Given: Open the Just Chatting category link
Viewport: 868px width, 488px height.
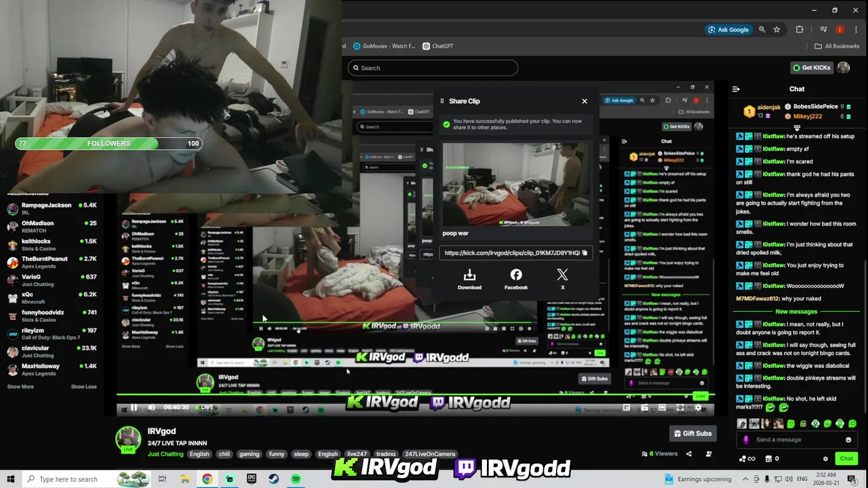Looking at the screenshot, I should pos(165,454).
